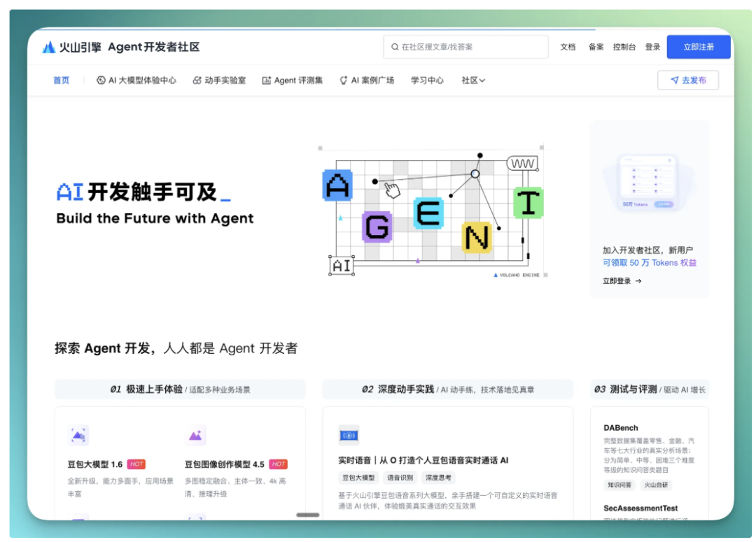Screen dimensions: 756x542
Task: Open the DABench benchmark entry
Action: coord(620,428)
